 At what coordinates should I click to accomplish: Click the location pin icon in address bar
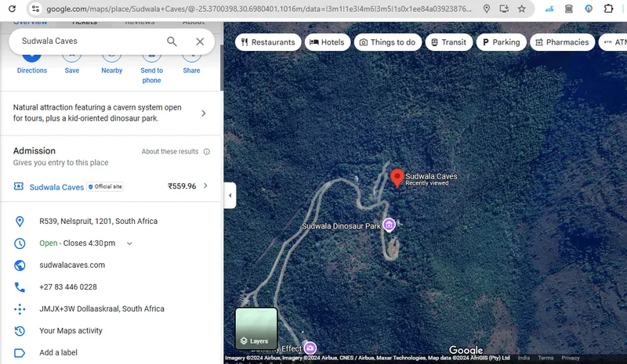486,9
